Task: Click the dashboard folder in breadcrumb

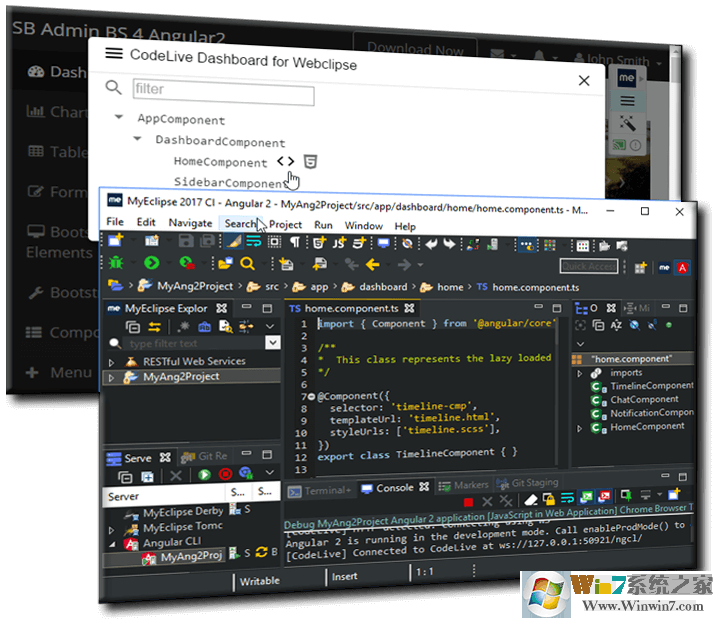Action: [x=383, y=287]
